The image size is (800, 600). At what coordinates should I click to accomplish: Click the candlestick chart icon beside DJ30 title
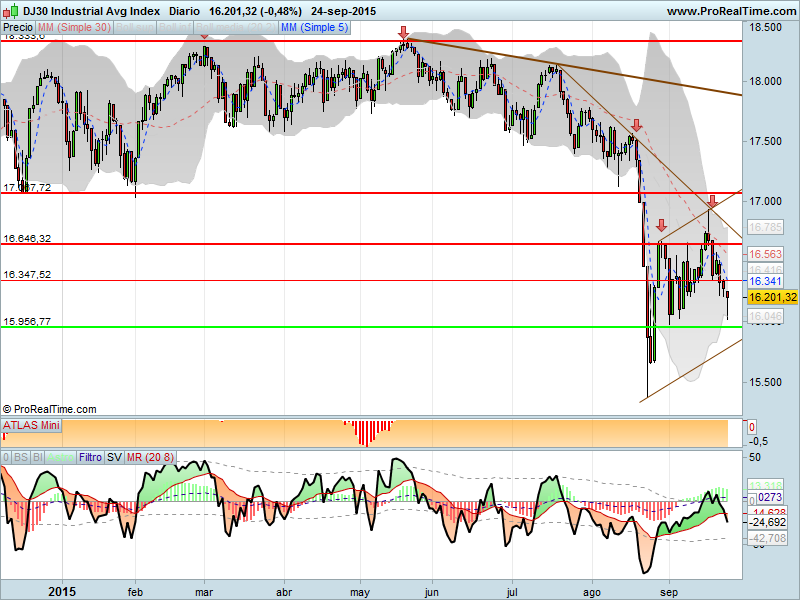(10, 11)
